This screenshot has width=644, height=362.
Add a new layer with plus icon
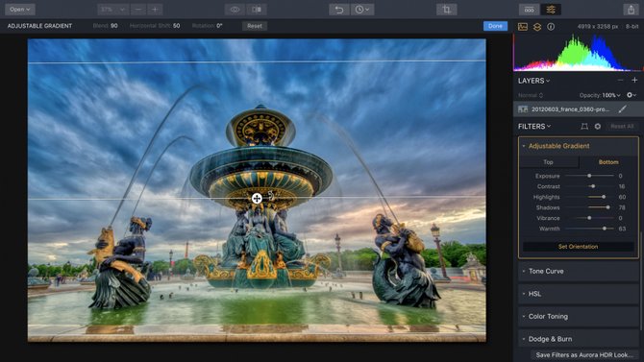tap(634, 81)
